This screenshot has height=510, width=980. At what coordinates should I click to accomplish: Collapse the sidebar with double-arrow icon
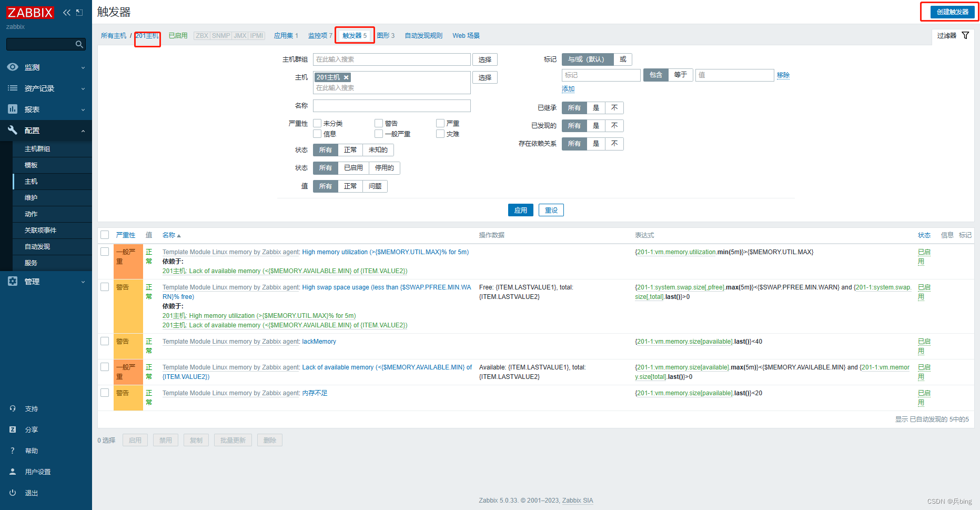click(67, 13)
